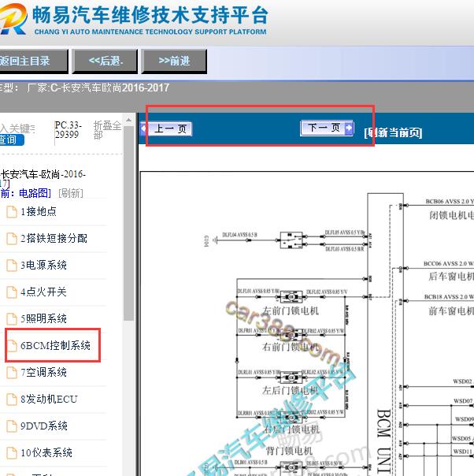Click the 返回主目录 button
This screenshot has width=474, height=476.
33,61
